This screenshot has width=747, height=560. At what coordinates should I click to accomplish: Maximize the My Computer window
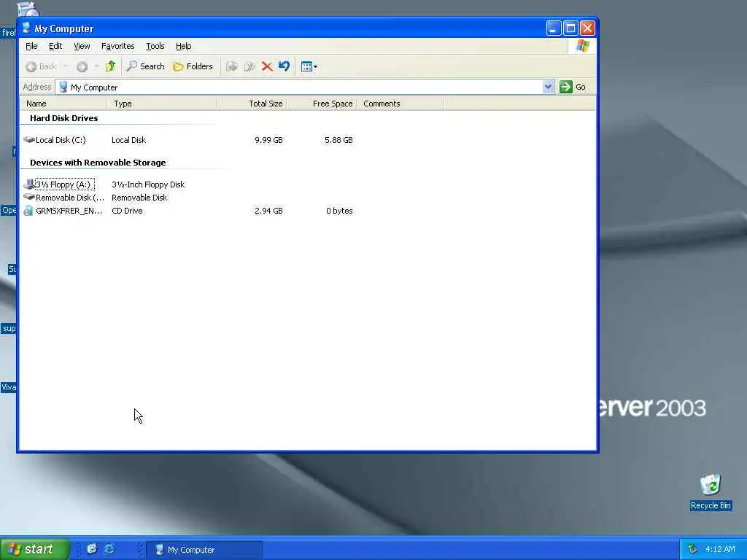pyautogui.click(x=570, y=28)
